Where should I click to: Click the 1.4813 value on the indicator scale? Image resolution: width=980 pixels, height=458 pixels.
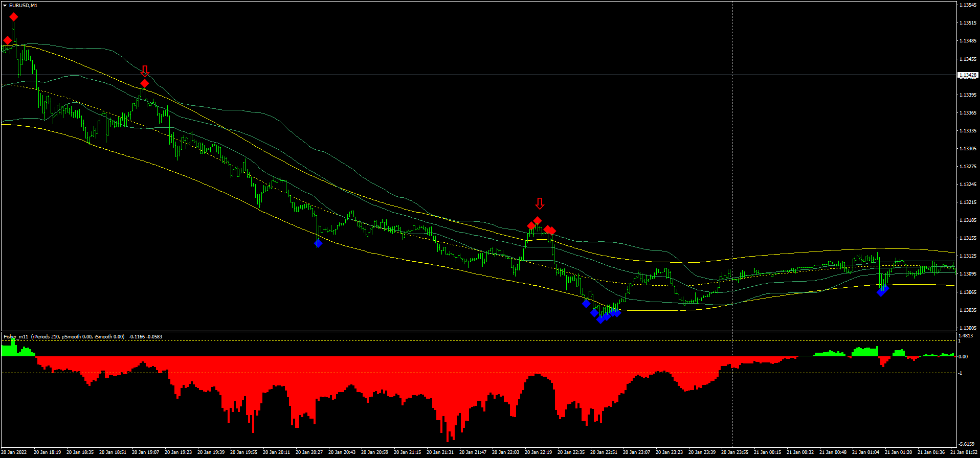click(x=966, y=336)
